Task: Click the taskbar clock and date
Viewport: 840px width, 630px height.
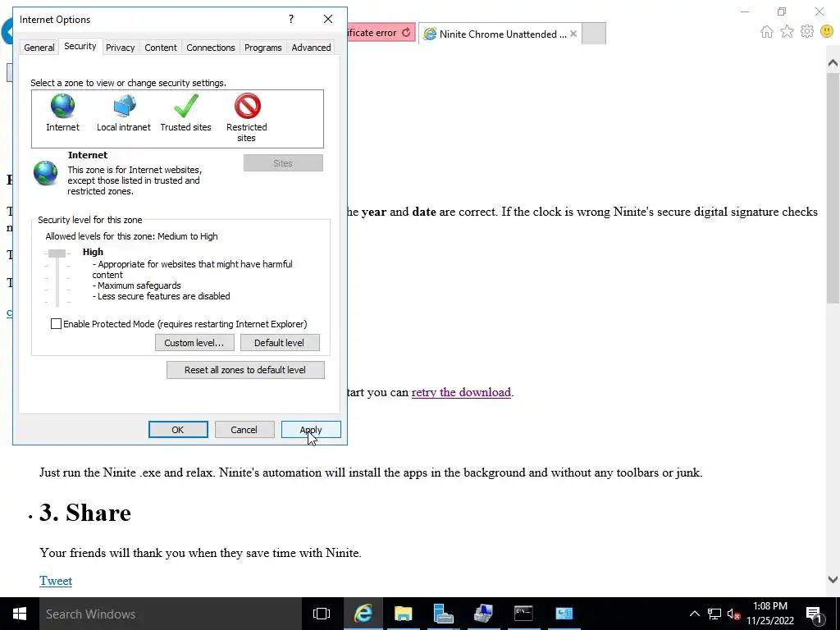Action: (x=769, y=614)
